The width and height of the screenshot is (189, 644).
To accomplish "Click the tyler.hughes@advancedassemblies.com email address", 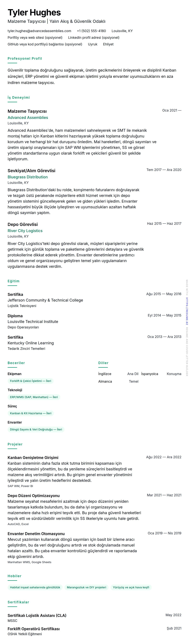I will click(39, 31).
